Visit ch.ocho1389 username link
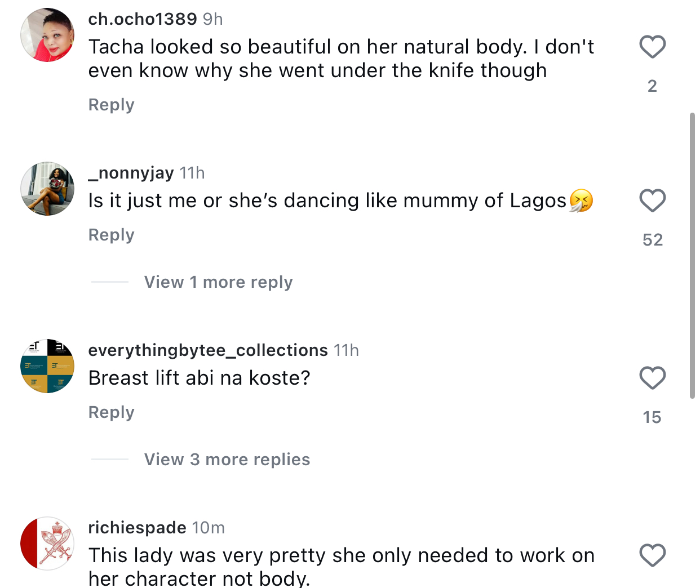700x588 pixels. tap(143, 19)
